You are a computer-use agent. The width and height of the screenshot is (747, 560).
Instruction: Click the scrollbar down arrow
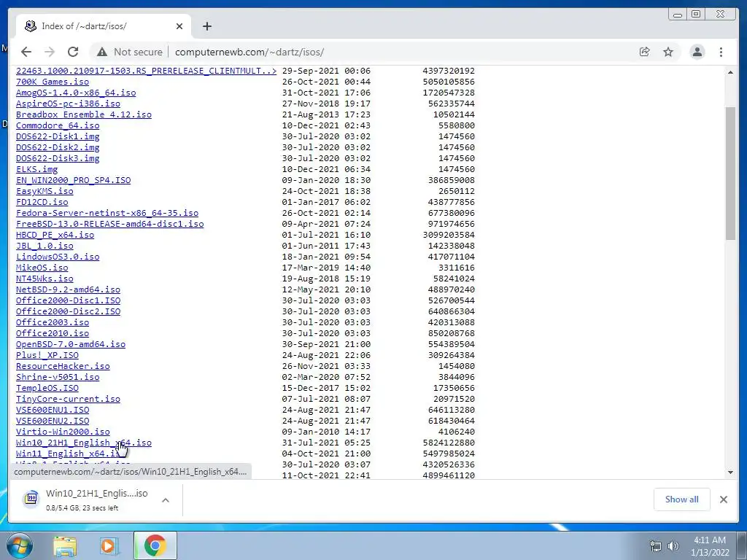coord(730,472)
